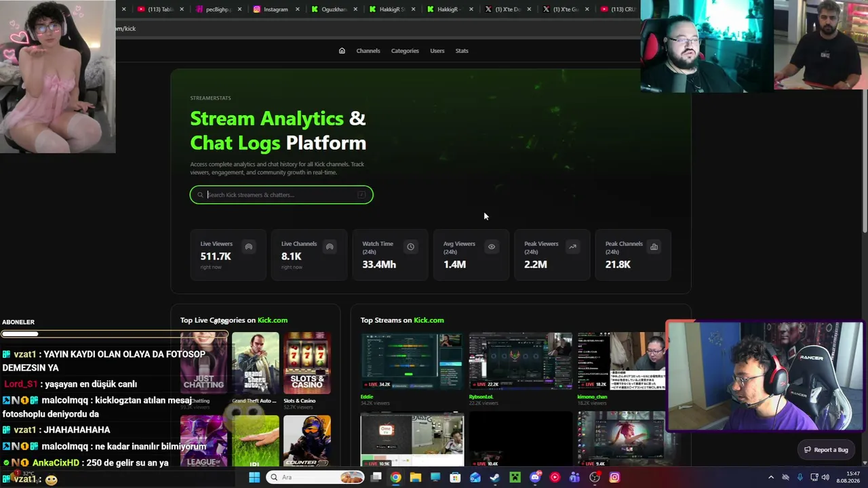Click the Peak Channels bar chart icon
This screenshot has width=868, height=488.
coord(654,247)
